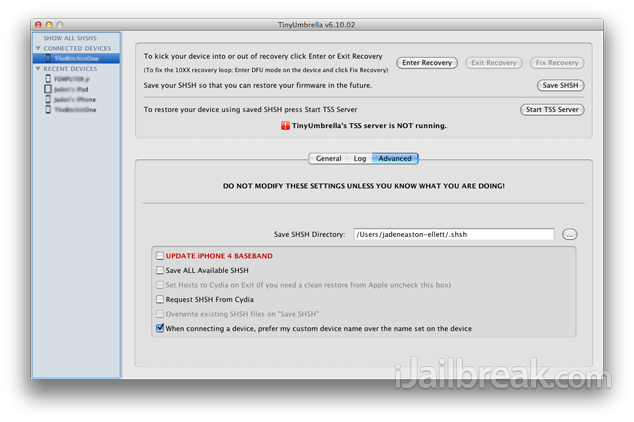Click the Enter Recovery button
This screenshot has height=422, width=634.
(427, 63)
